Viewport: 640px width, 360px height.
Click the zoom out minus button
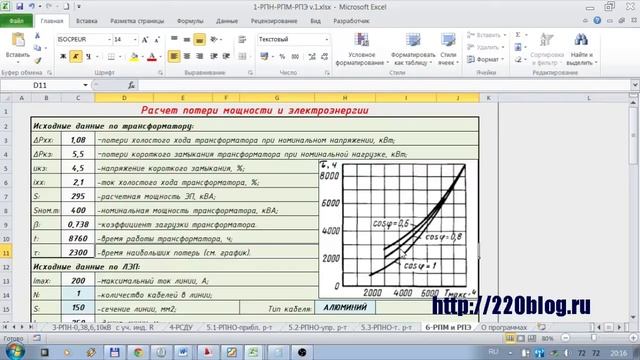coord(565,338)
